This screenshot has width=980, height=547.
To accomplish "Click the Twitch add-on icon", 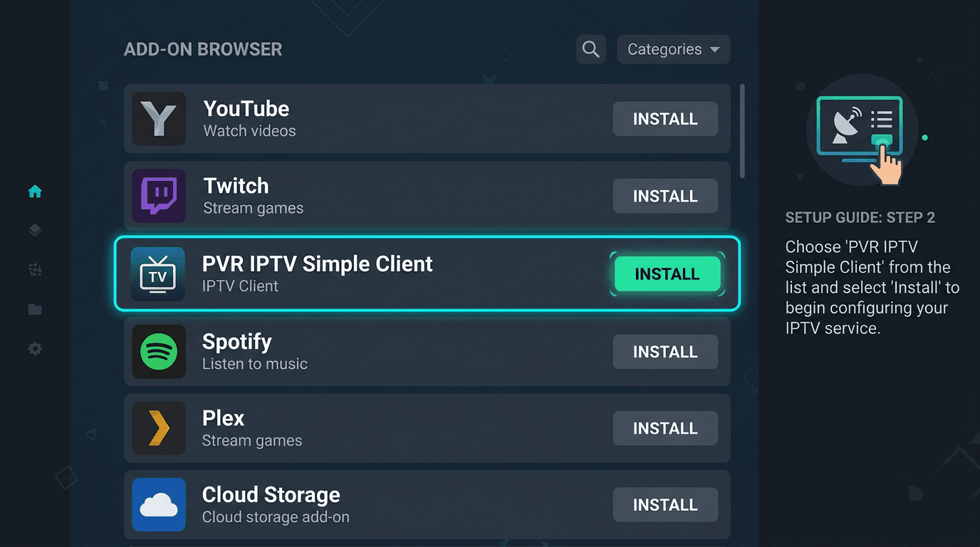I will pos(159,196).
